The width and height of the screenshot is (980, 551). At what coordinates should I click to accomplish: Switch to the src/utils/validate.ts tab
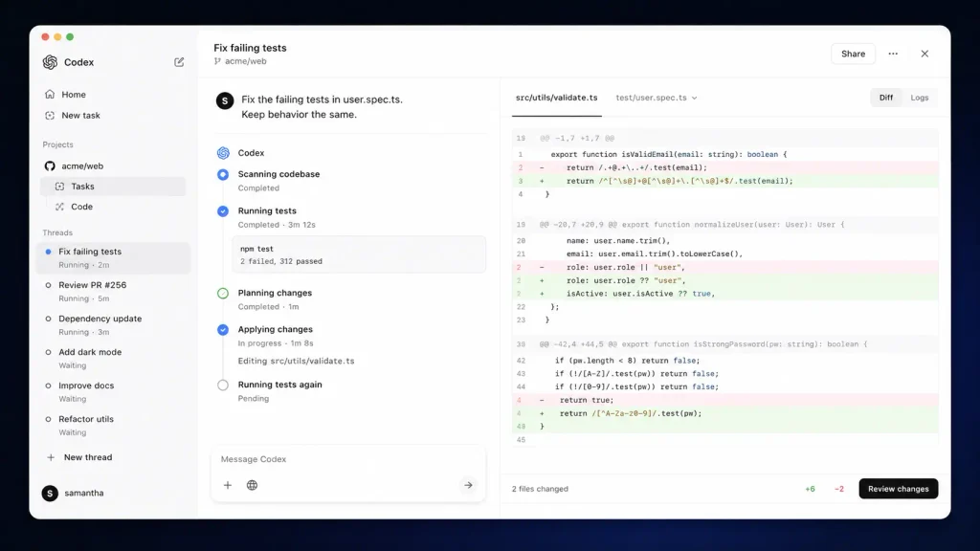(556, 98)
